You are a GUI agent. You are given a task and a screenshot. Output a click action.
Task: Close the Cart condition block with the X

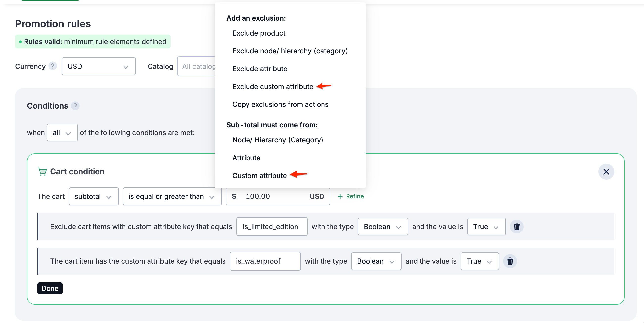[x=606, y=172]
